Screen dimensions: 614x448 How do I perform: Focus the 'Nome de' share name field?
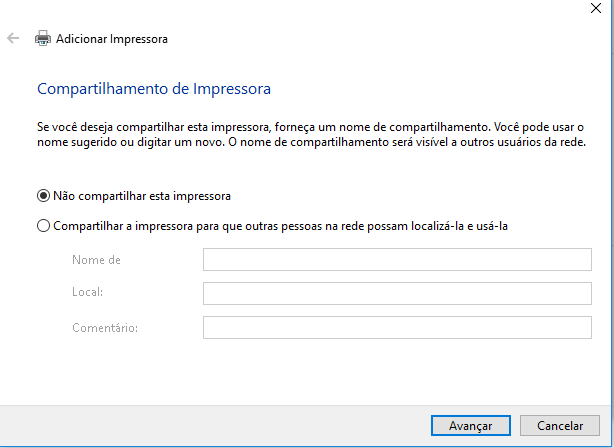(397, 260)
